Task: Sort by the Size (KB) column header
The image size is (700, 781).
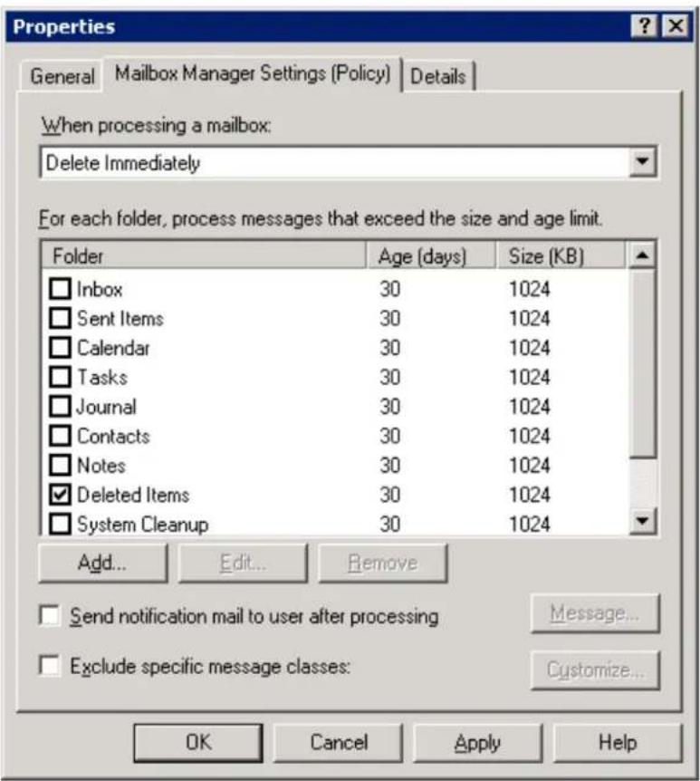Action: tap(561, 256)
